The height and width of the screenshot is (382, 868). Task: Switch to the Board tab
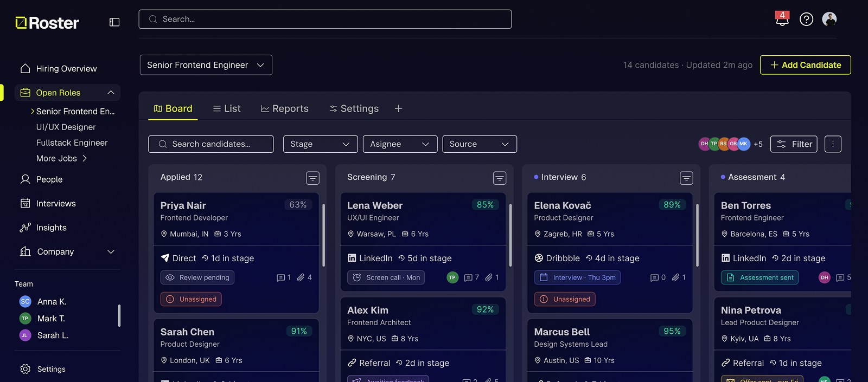coord(173,108)
